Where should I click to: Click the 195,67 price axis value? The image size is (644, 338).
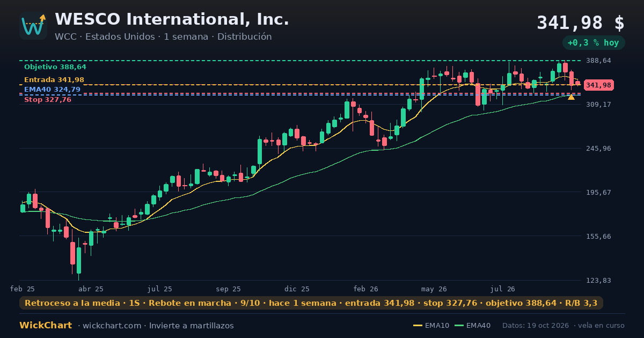(x=598, y=192)
